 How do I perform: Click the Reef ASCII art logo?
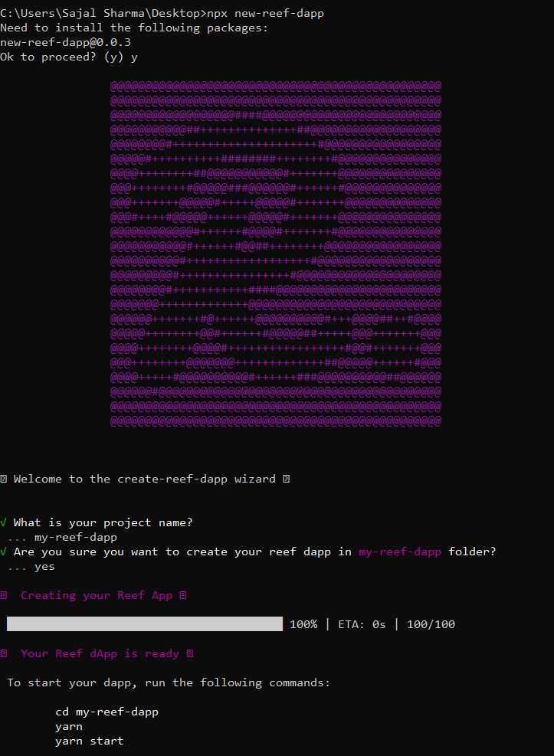tap(276, 254)
